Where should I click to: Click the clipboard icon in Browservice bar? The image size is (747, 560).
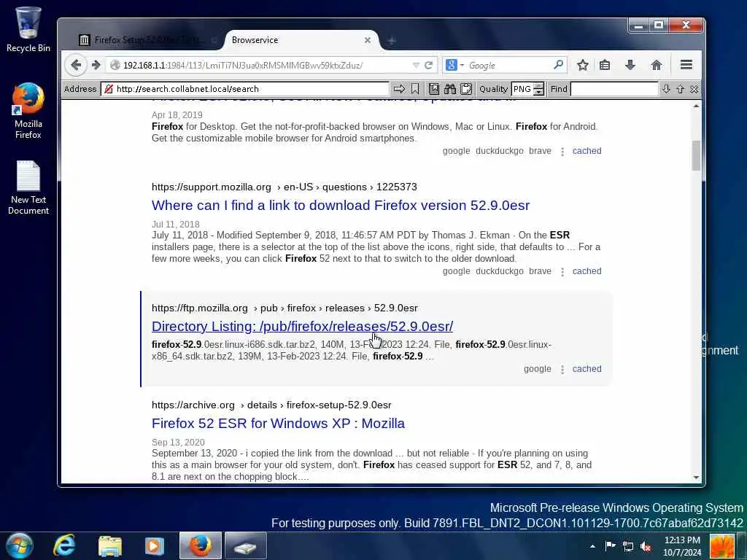[x=466, y=89]
